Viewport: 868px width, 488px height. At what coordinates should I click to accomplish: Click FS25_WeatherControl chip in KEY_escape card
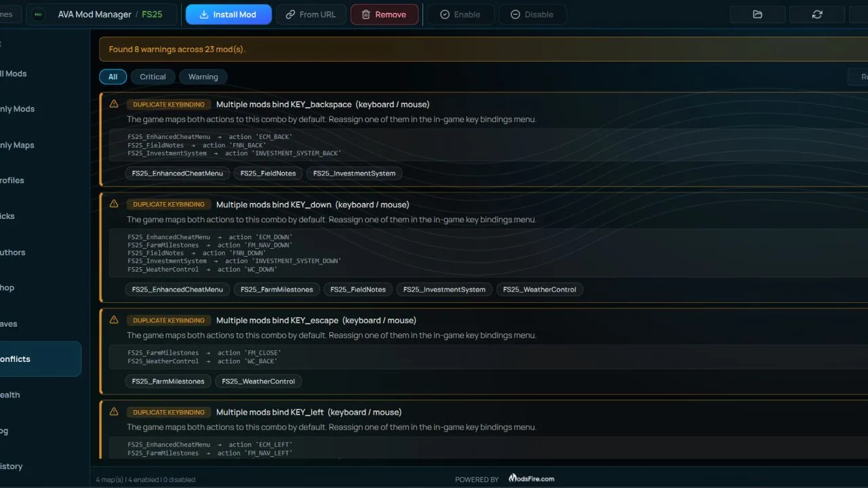(x=258, y=381)
